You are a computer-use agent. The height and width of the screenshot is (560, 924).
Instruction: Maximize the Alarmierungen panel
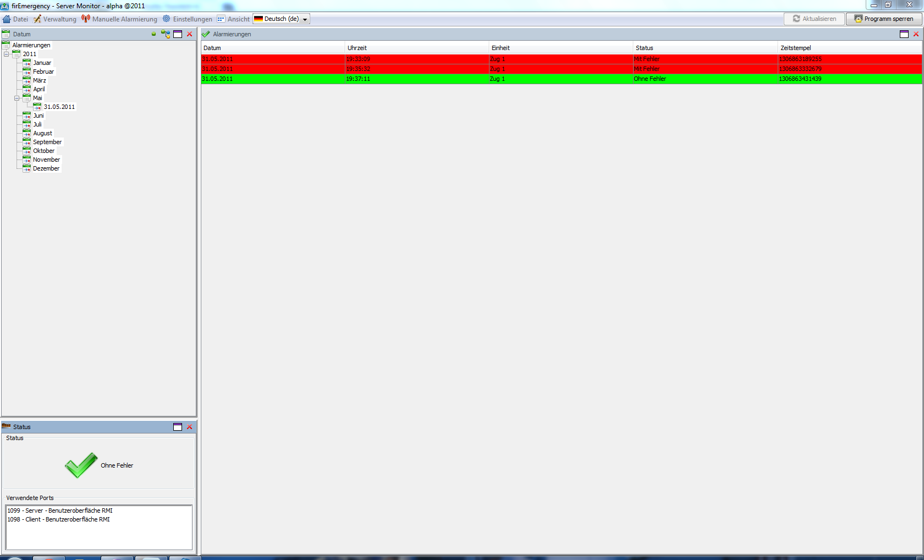tap(904, 34)
